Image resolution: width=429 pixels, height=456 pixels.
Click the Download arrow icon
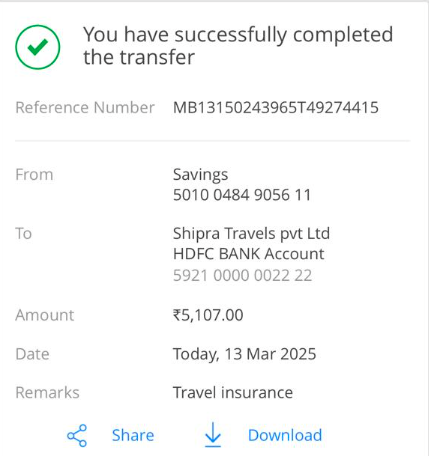(213, 435)
